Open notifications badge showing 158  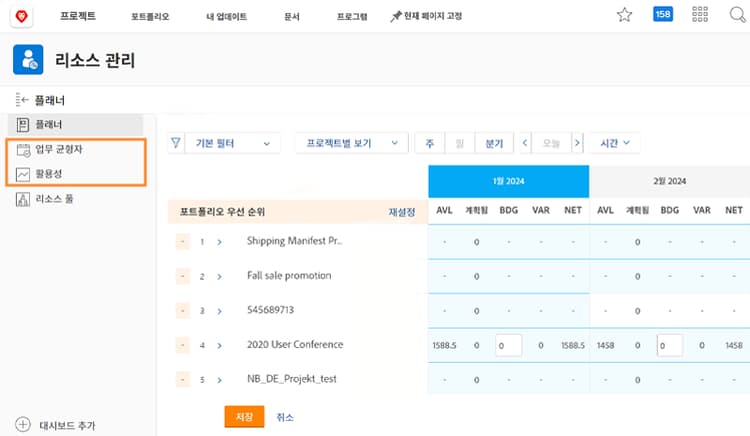tap(662, 14)
